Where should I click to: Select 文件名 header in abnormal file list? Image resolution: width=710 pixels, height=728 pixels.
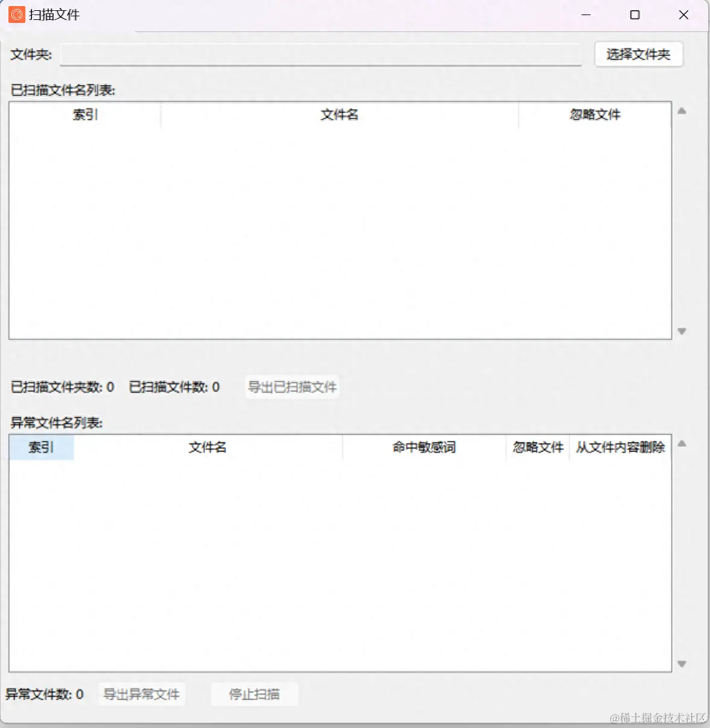(208, 447)
